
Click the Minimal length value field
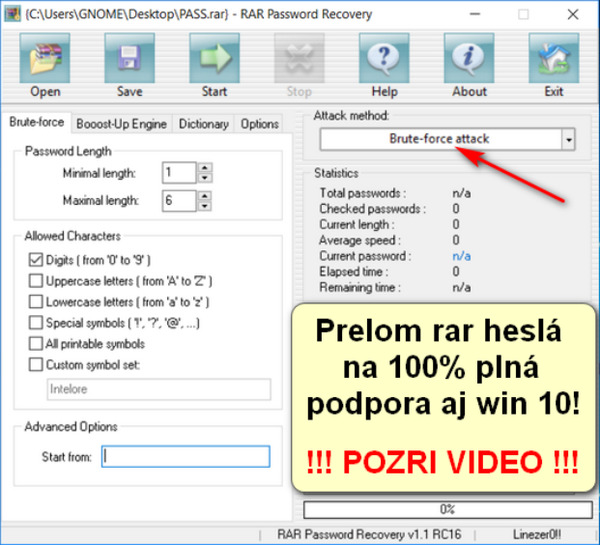click(179, 173)
